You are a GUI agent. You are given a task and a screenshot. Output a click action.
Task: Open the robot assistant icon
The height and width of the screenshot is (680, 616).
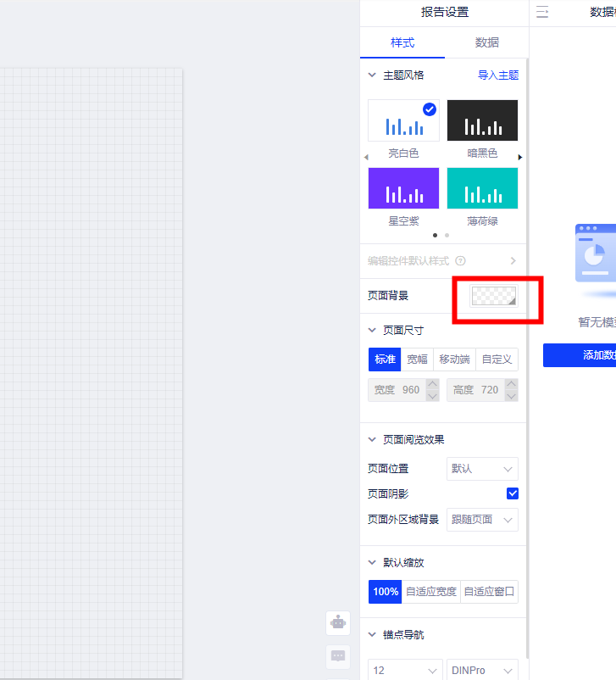point(338,623)
